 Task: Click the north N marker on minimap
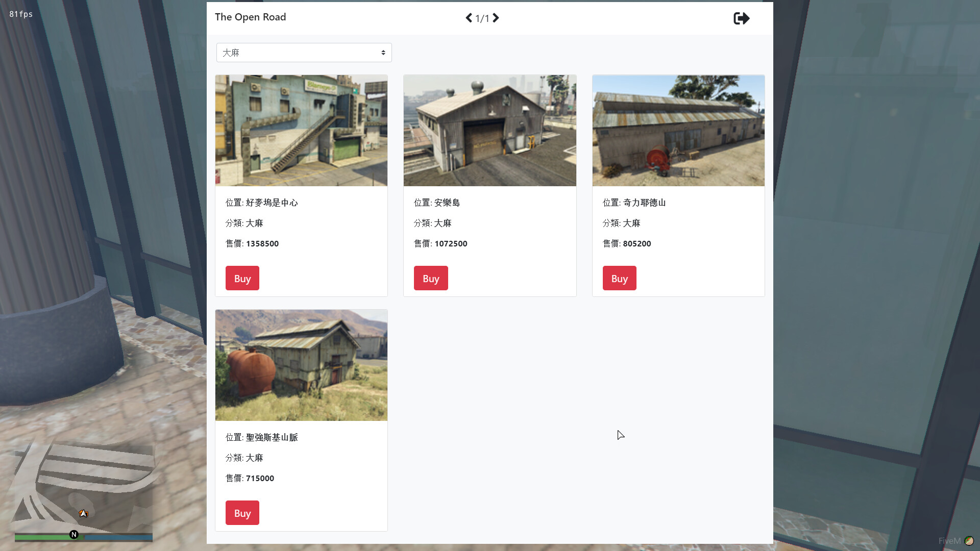click(x=74, y=535)
